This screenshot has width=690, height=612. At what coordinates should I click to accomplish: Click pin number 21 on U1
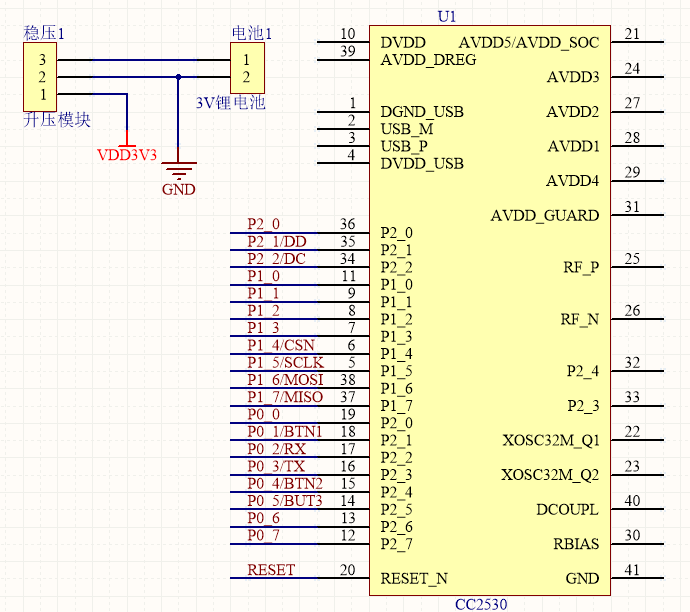coord(632,34)
